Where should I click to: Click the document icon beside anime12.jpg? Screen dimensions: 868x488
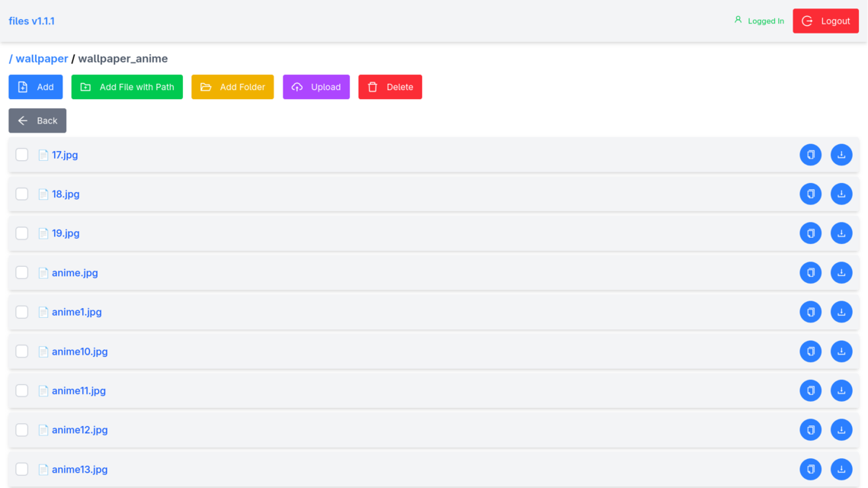click(x=43, y=429)
